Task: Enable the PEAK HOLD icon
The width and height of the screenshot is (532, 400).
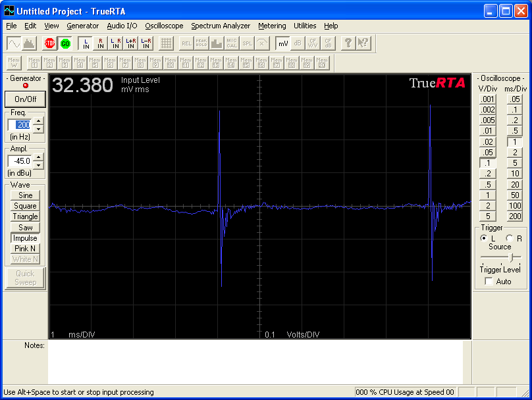Action: pyautogui.click(x=201, y=43)
